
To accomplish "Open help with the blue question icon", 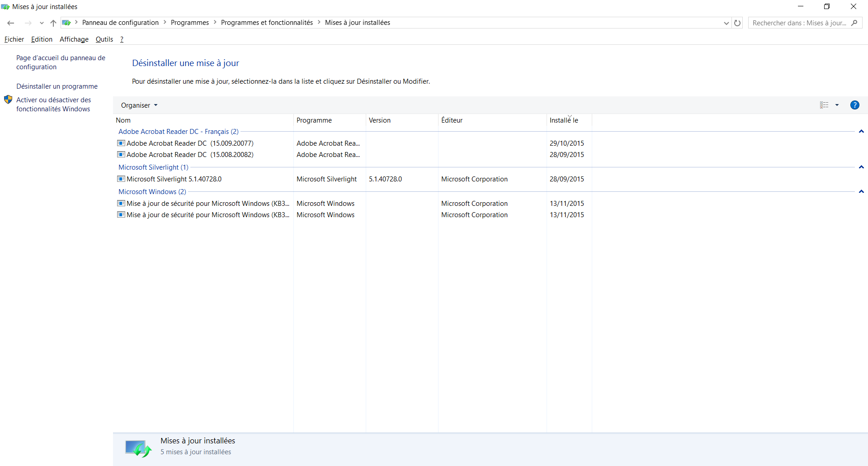I will point(854,105).
